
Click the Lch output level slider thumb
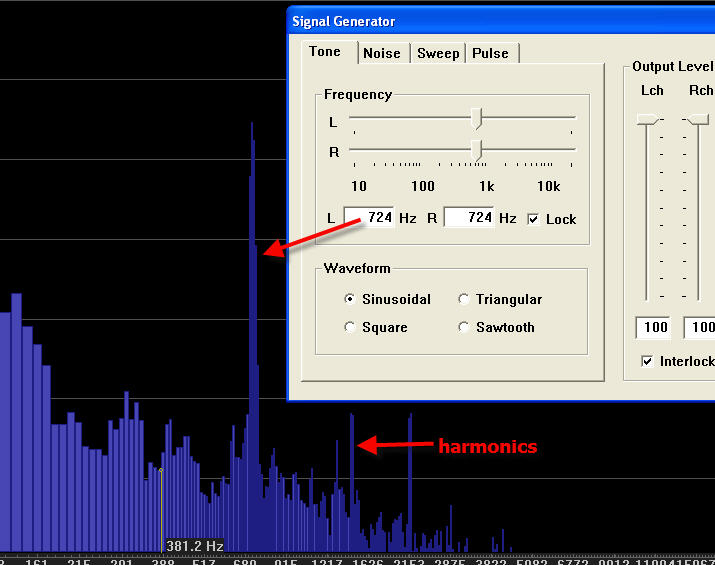click(x=647, y=119)
